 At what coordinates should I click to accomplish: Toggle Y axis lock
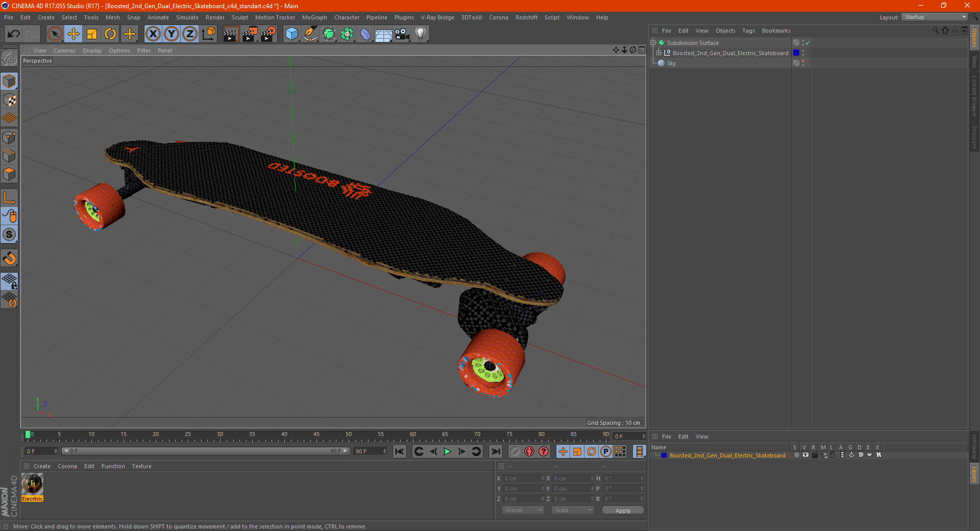coord(171,34)
